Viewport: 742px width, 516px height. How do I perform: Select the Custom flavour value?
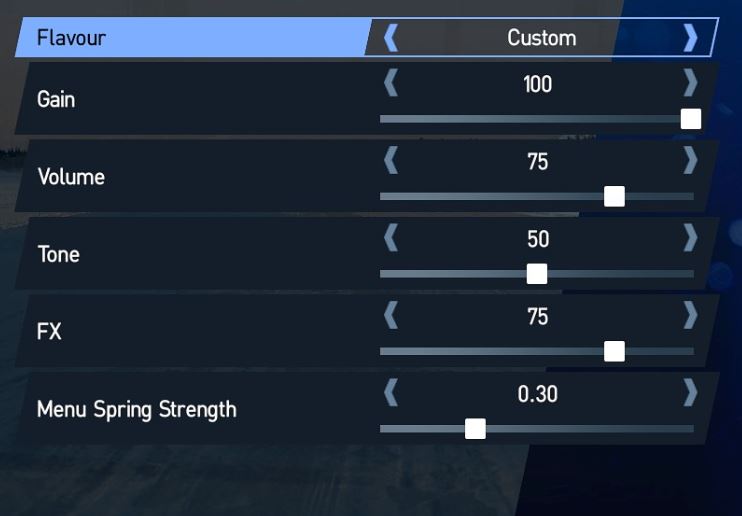542,38
